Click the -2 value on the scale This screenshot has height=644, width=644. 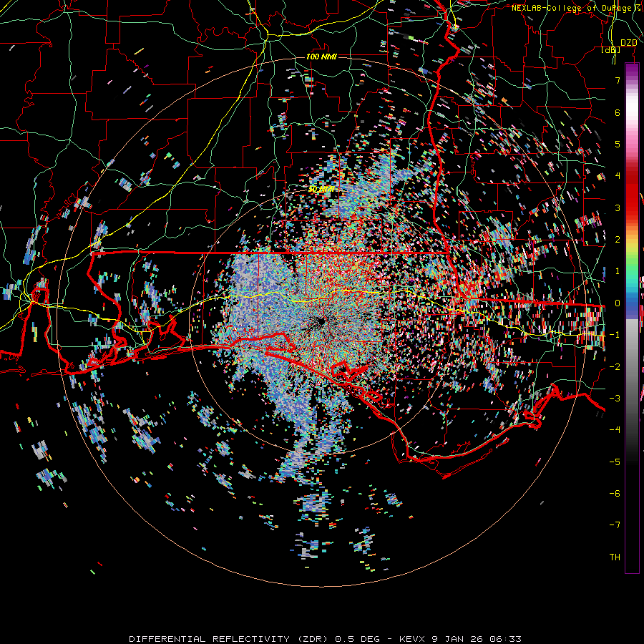pyautogui.click(x=615, y=367)
